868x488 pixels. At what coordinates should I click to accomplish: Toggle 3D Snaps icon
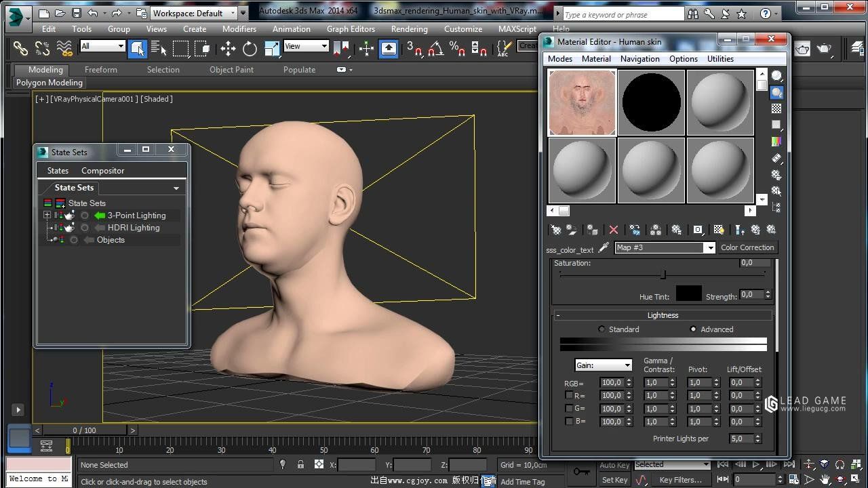point(414,48)
